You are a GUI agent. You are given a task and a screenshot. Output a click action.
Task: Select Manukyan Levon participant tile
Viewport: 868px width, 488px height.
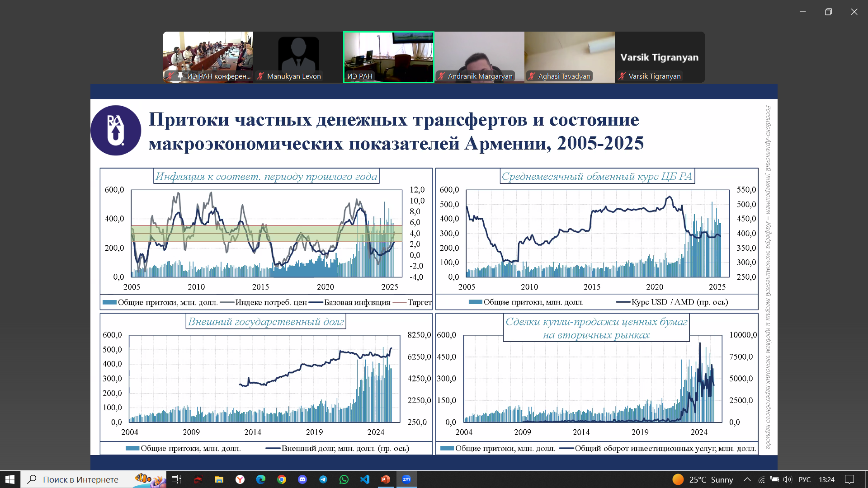point(298,57)
